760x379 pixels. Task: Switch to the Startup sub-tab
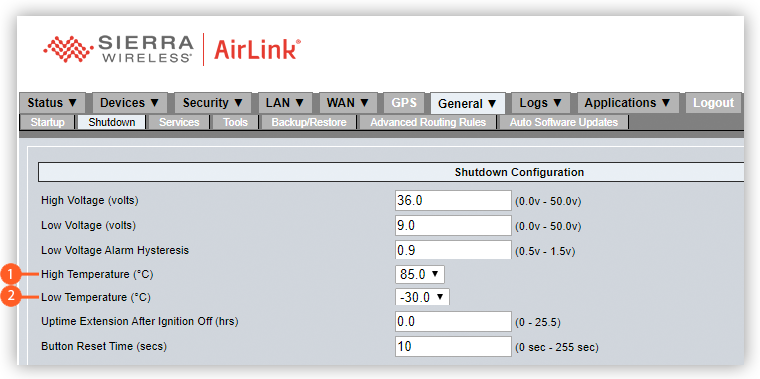tap(48, 122)
